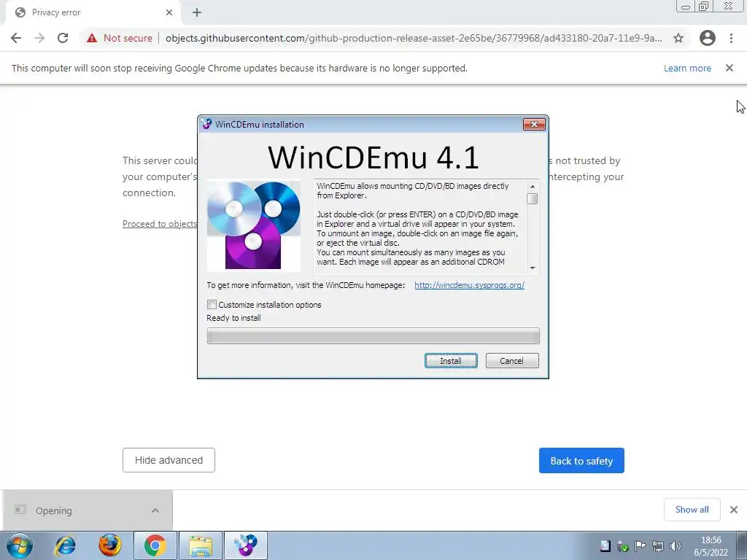Open the Windows Start menu
The height and width of the screenshot is (560, 747).
20,545
